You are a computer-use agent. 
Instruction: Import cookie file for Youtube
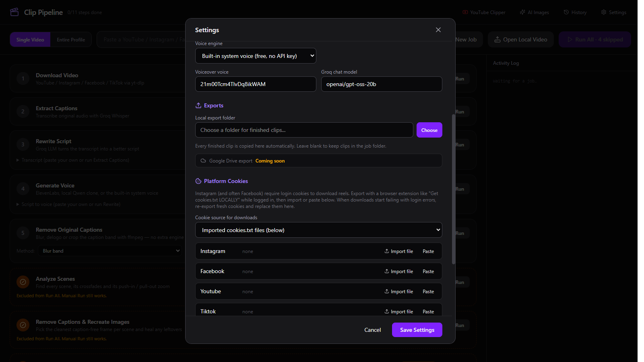pos(398,292)
